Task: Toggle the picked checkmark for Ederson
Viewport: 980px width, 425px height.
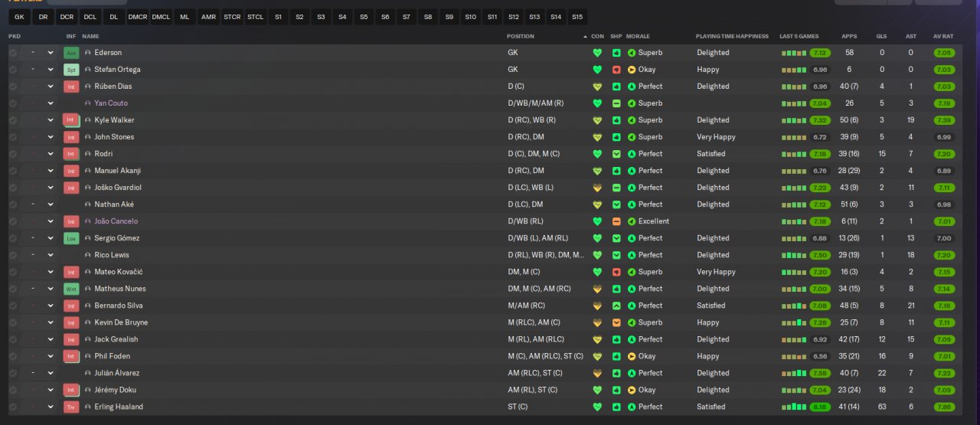Action: coord(13,53)
